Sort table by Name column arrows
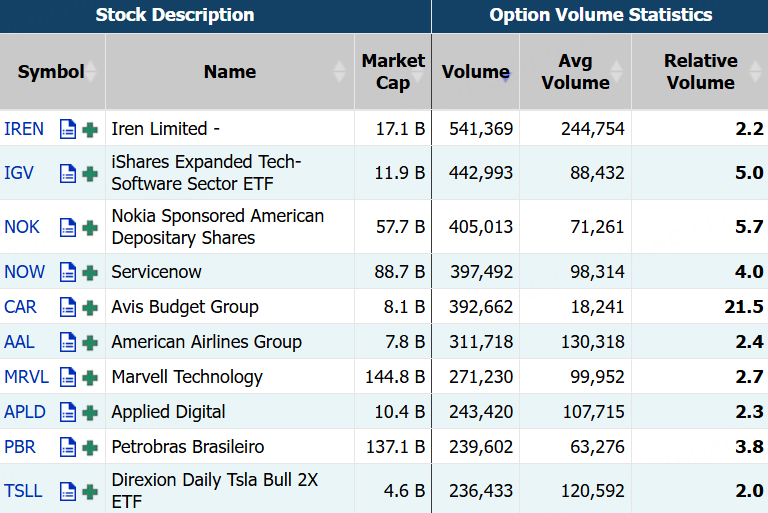Image resolution: width=768 pixels, height=513 pixels. tap(340, 72)
